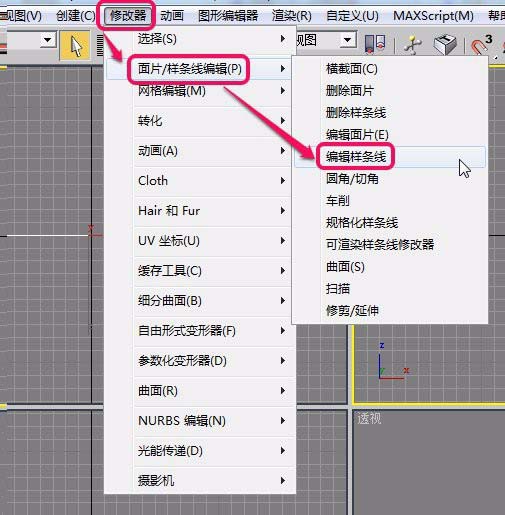Open the 视图(V) menu
505x515 pixels.
click(21, 16)
